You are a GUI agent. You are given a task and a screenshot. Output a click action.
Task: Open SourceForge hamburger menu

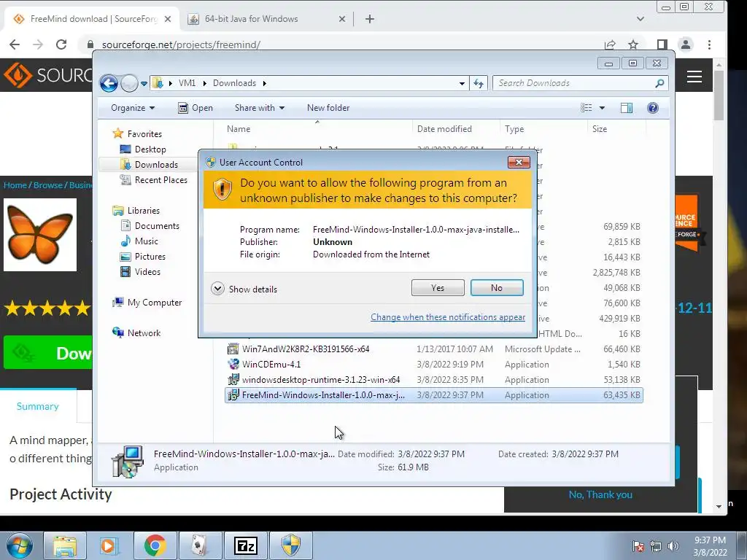tap(694, 77)
